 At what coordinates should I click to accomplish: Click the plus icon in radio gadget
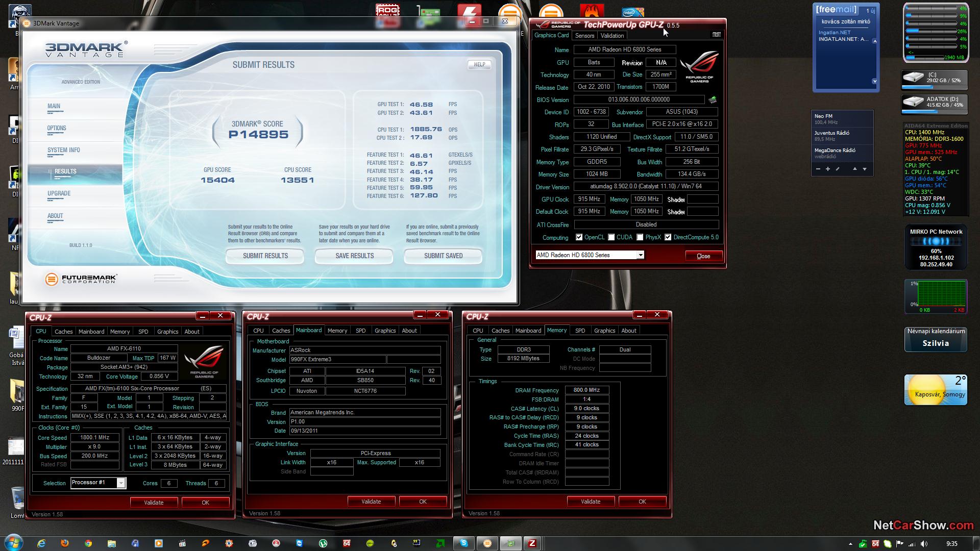pos(827,169)
